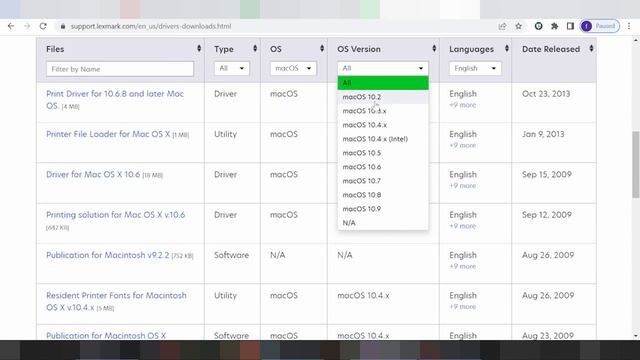Choose N/A in OS Version list
This screenshot has height=360, width=640.
[383, 223]
